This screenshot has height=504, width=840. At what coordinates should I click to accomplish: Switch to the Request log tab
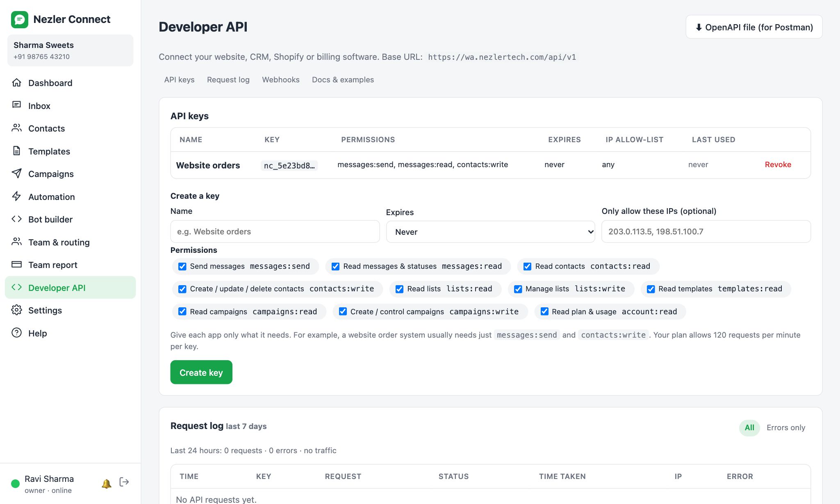[x=228, y=79]
